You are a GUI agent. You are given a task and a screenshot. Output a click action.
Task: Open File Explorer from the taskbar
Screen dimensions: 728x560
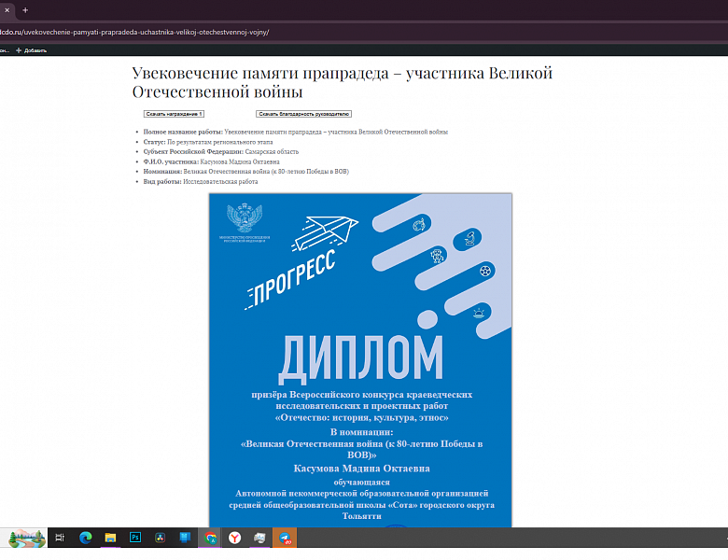pos(110,538)
